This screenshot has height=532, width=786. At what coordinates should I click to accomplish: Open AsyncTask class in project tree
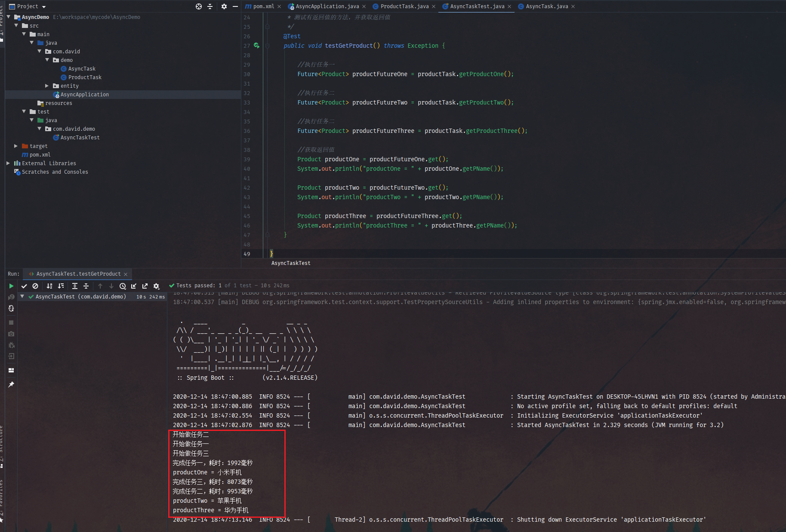[82, 69]
